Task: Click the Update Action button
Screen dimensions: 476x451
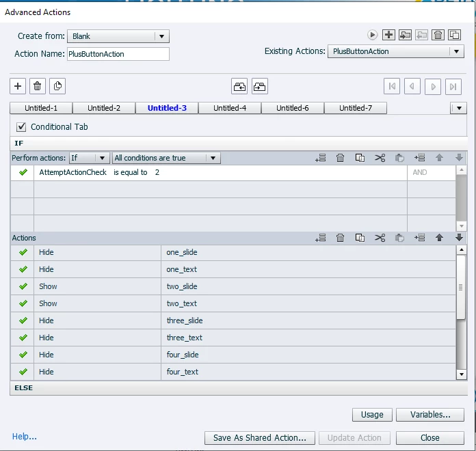Action: (x=354, y=438)
